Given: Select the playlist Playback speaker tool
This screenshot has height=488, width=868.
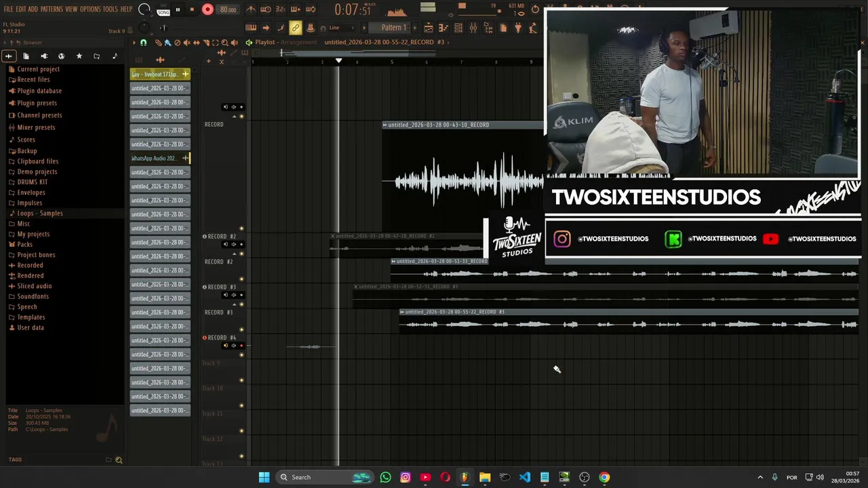Looking at the screenshot, I should pyautogui.click(x=235, y=43).
